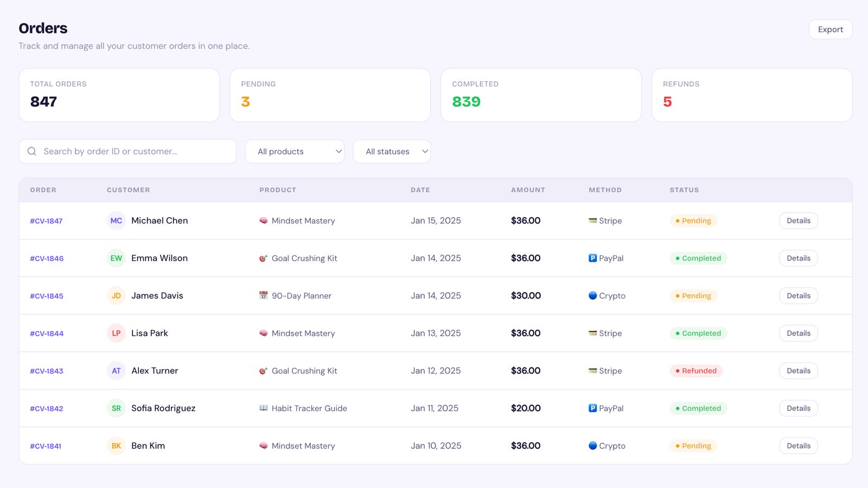This screenshot has height=488, width=868.
Task: Click target icon in order #CV-1846 row
Action: tap(264, 258)
